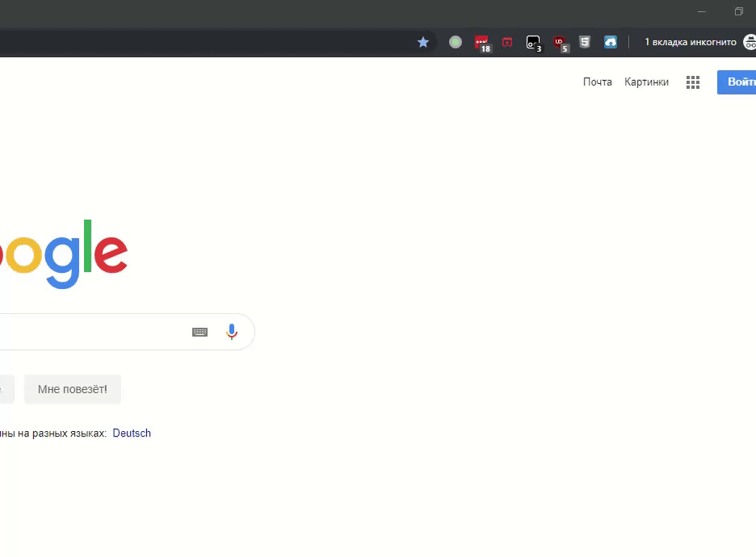Click the red extension icon left of badge 3
This screenshot has height=557, width=756.
coord(506,42)
